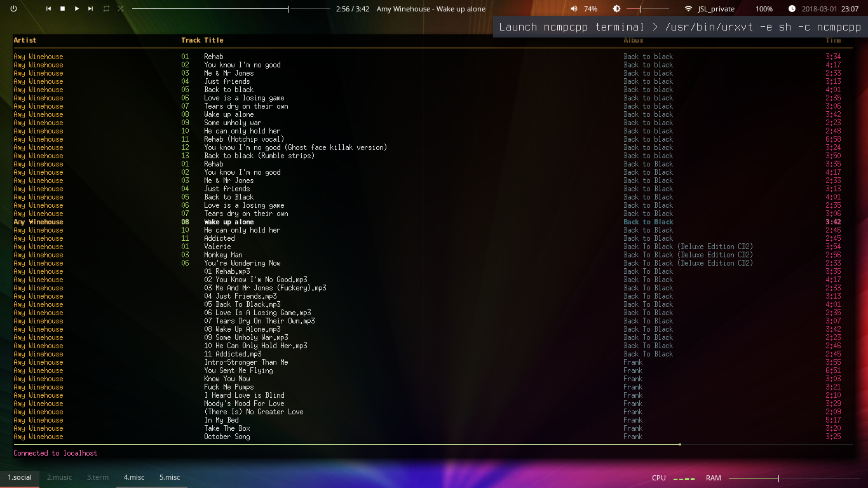The image size is (868, 488).
Task: Click the volume speaker icon
Action: (574, 9)
